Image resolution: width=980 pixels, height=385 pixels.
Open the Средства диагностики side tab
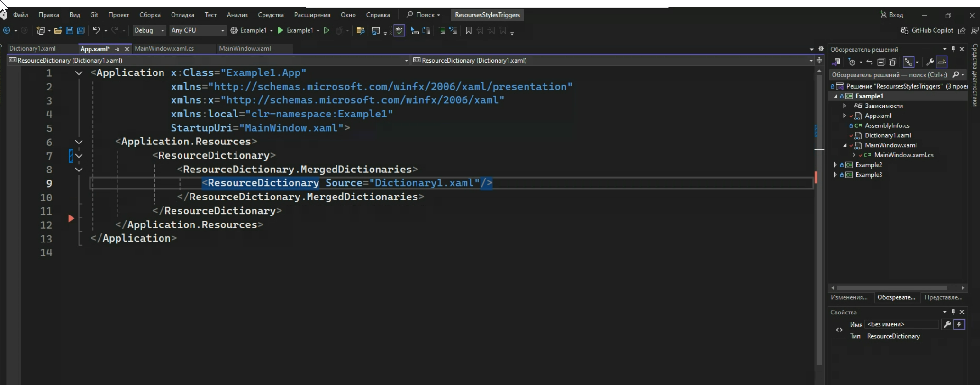click(x=975, y=75)
